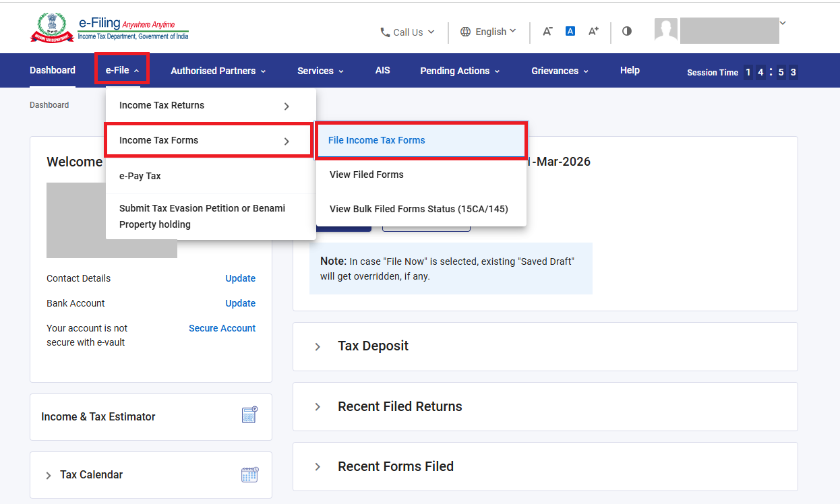Click the Tax Calendar calendar icon
The height and width of the screenshot is (504, 840).
[249, 474]
